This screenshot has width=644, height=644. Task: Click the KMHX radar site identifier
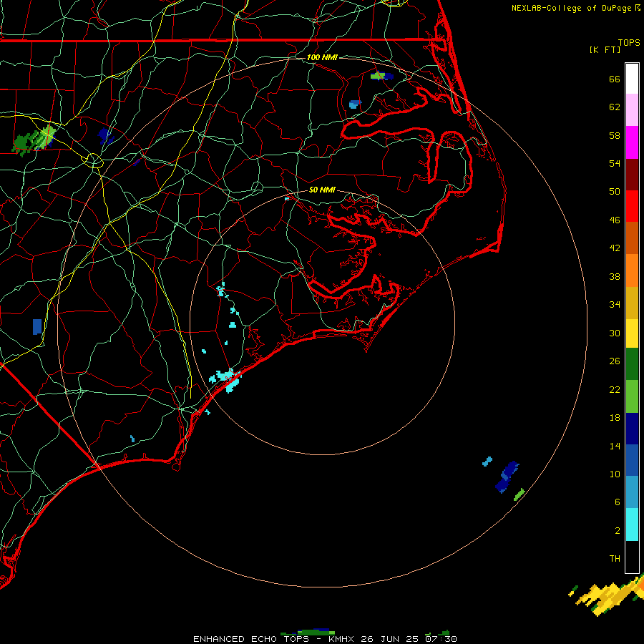[x=342, y=639]
